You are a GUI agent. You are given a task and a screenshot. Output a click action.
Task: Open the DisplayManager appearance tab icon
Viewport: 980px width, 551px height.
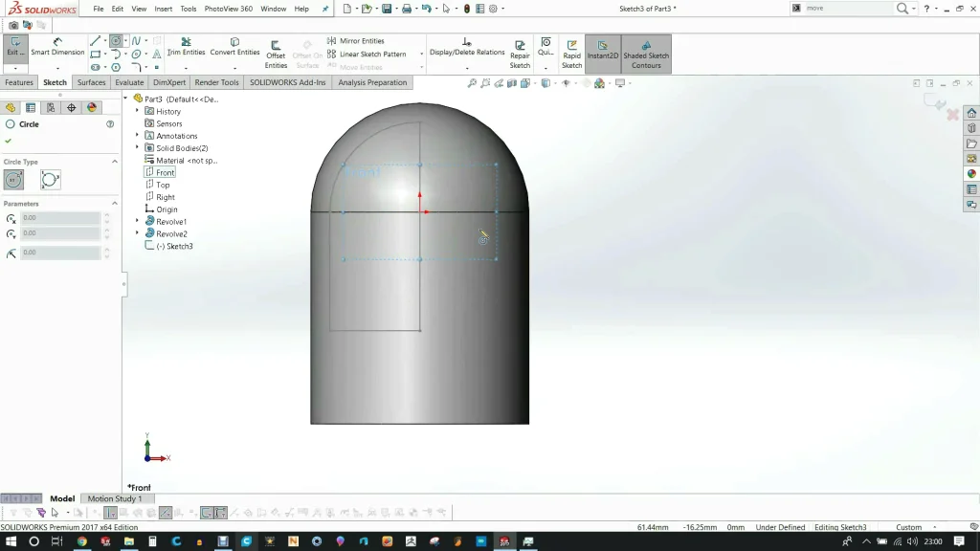pyautogui.click(x=92, y=108)
